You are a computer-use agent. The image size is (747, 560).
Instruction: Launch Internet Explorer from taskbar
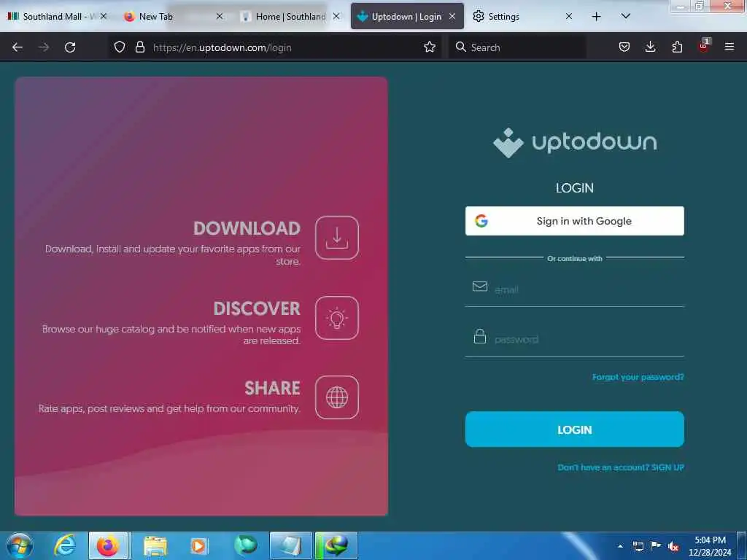(64, 545)
